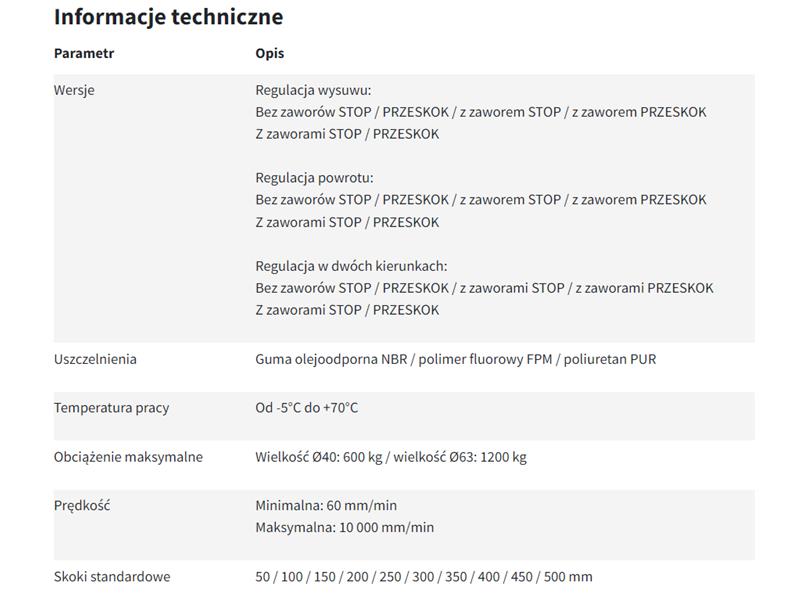Click the Regulacja powrotu text

[314, 178]
